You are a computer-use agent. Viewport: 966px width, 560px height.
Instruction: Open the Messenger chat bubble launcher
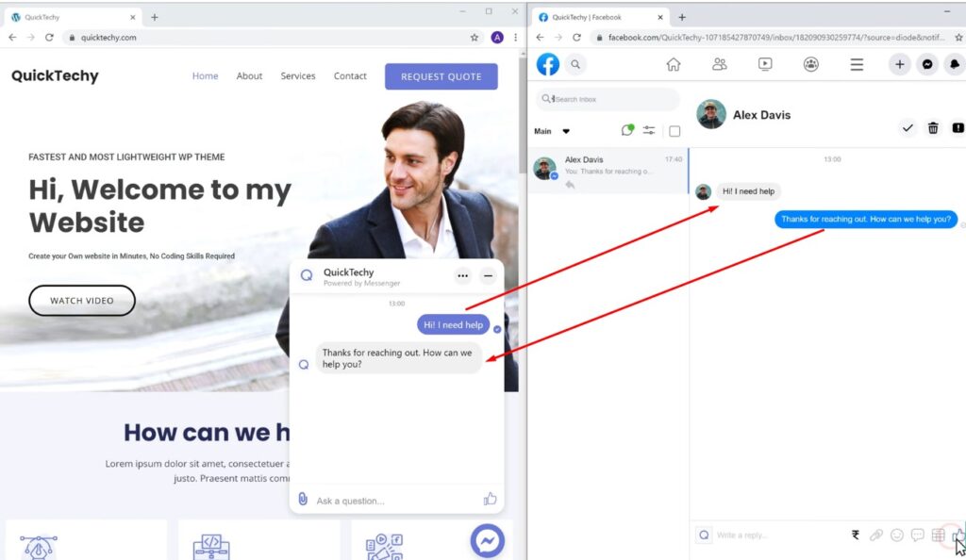[x=488, y=540]
